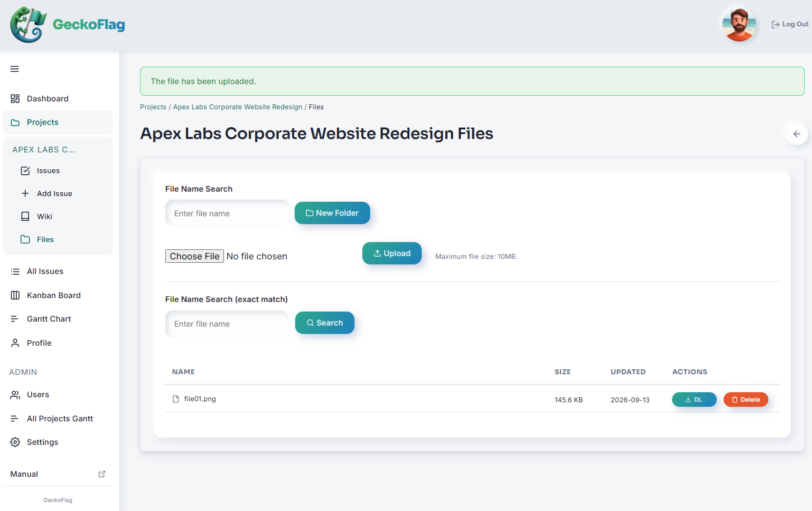Open the user avatar picture

tap(739, 25)
